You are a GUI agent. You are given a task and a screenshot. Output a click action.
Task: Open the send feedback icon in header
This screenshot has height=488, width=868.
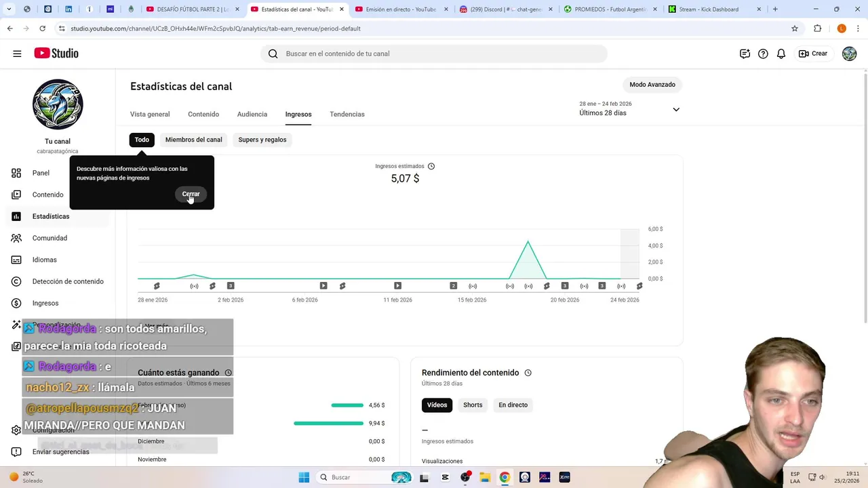click(745, 54)
